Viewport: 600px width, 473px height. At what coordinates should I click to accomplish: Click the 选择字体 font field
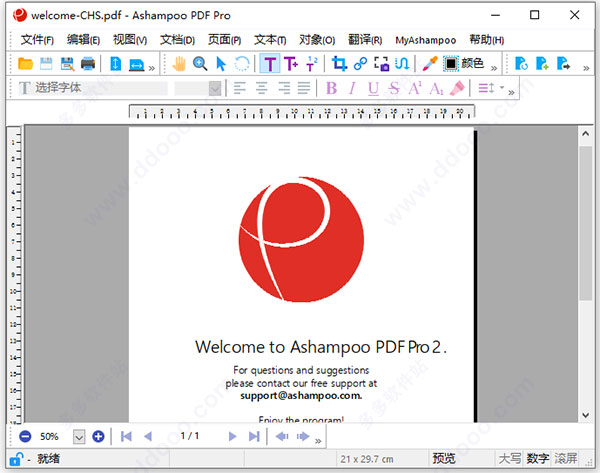(93, 88)
